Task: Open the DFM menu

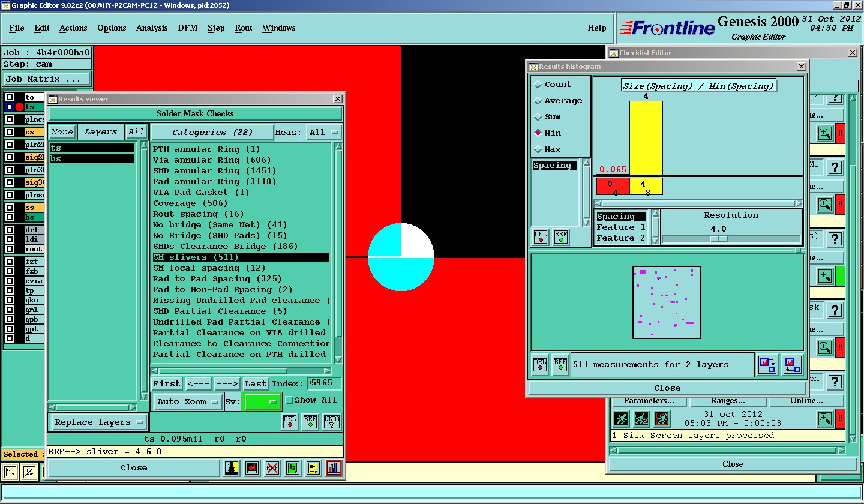Action: (x=187, y=28)
